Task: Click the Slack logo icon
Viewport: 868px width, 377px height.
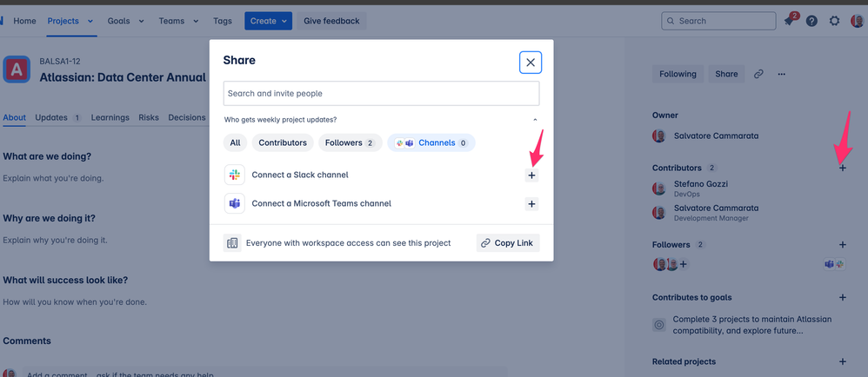Action: pos(235,175)
